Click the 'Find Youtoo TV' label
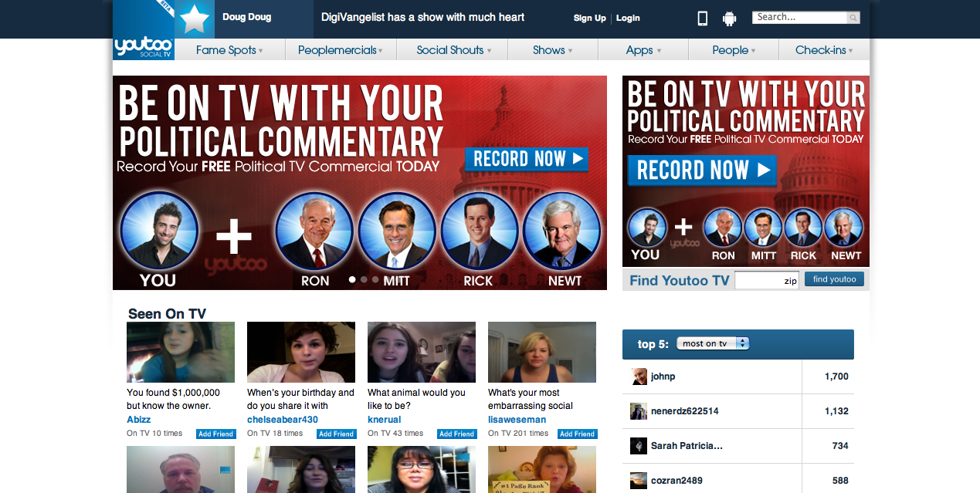980x493 pixels. point(680,281)
